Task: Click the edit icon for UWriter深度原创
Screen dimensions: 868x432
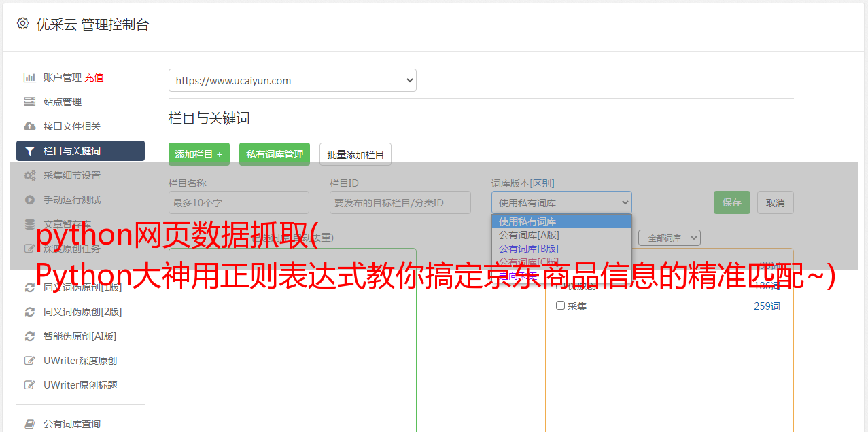Action: (x=29, y=361)
